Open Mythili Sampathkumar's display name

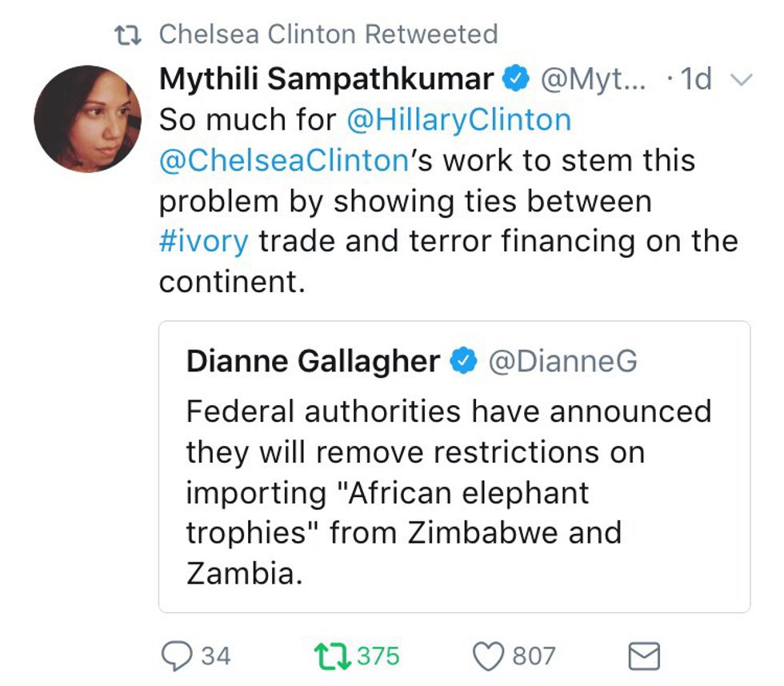(x=326, y=79)
